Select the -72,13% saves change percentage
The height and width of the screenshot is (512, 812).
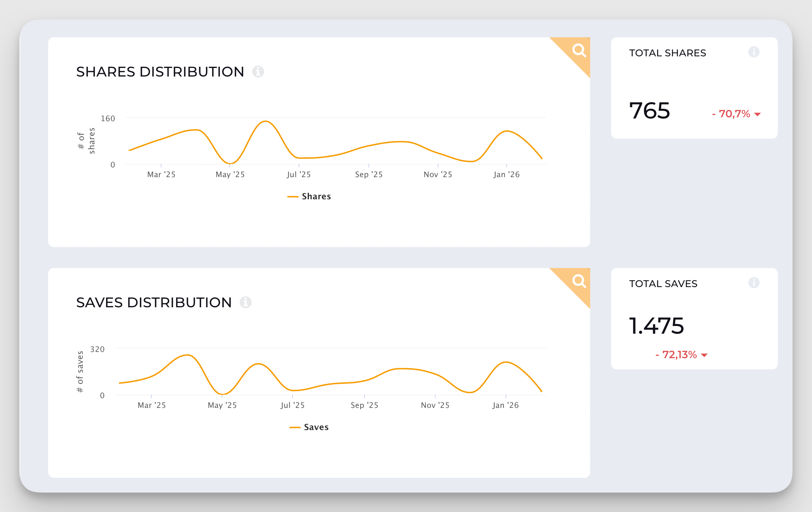(676, 355)
